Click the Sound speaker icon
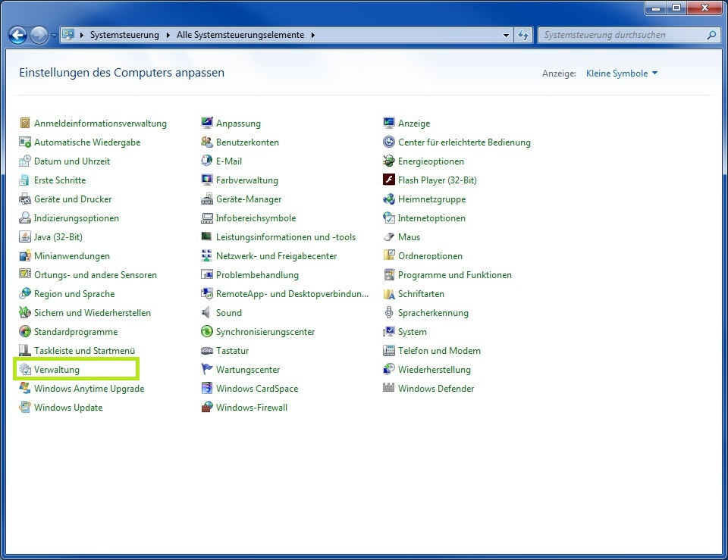The height and width of the screenshot is (560, 728). pyautogui.click(x=206, y=313)
